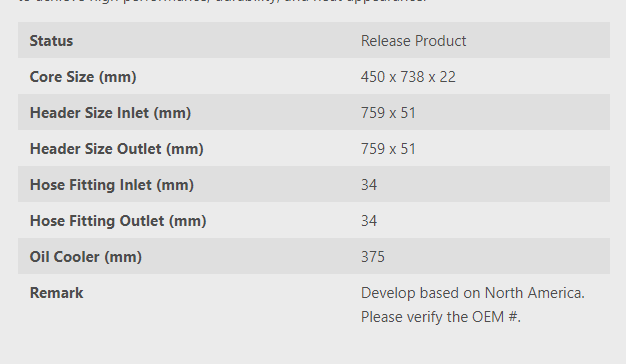
Task: Click the Oil Cooler (mm) label
Action: (x=85, y=257)
